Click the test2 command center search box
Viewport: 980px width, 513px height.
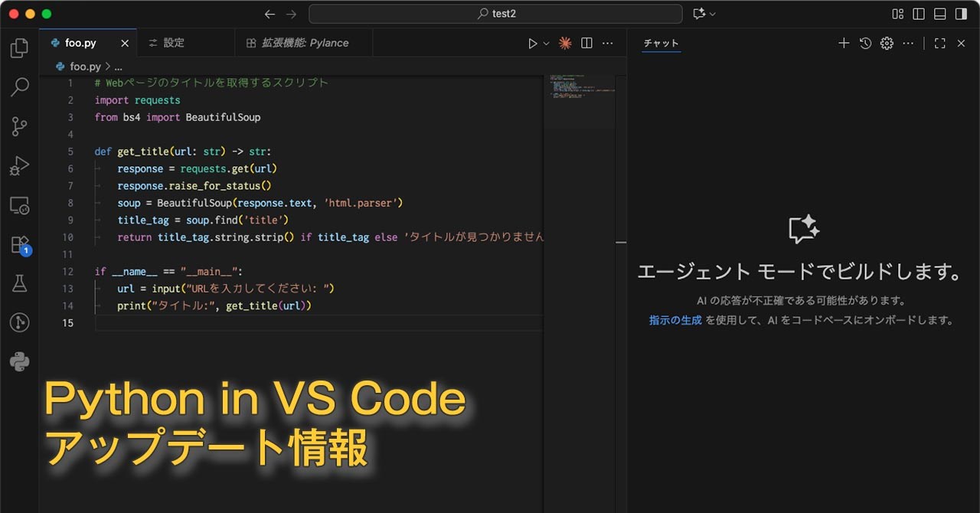[495, 14]
